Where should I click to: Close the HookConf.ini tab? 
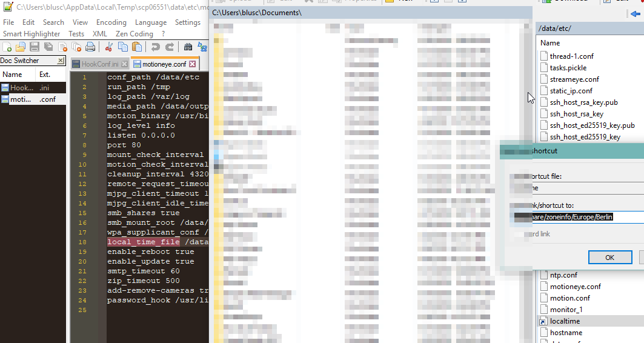pyautogui.click(x=124, y=64)
